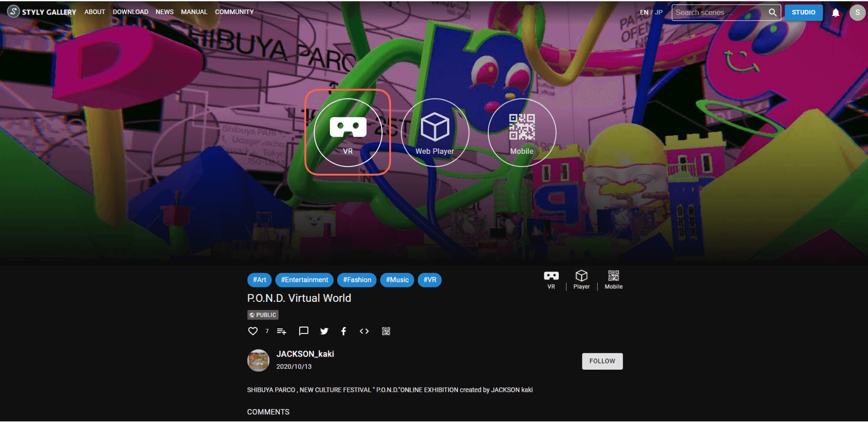The image size is (868, 424).
Task: Add the scene to a playlist
Action: pyautogui.click(x=282, y=331)
